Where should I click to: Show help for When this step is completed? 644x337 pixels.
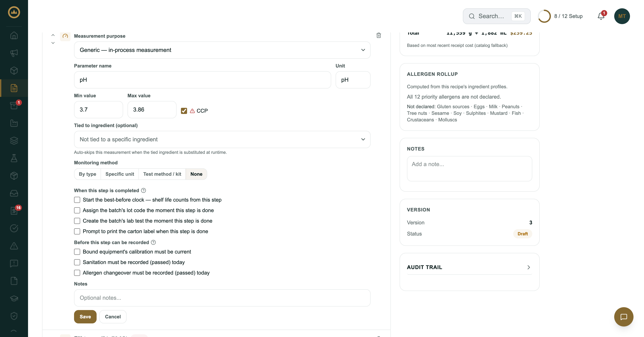tap(143, 190)
